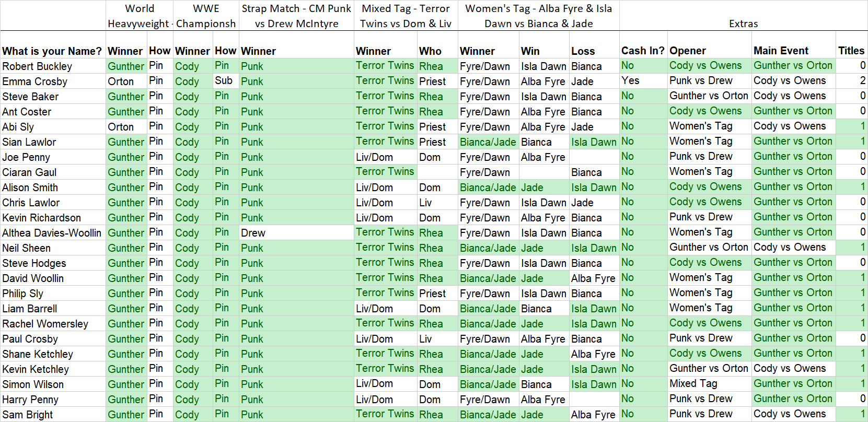The height and width of the screenshot is (422, 868).
Task: Select the name cell "Rachel Womersley"
Action: (45, 324)
